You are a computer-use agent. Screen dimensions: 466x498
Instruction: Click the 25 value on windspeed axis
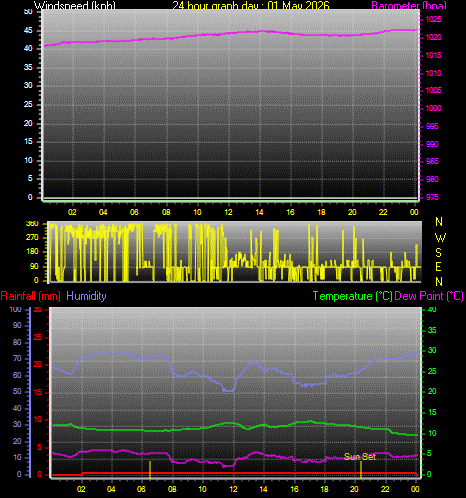[28, 105]
